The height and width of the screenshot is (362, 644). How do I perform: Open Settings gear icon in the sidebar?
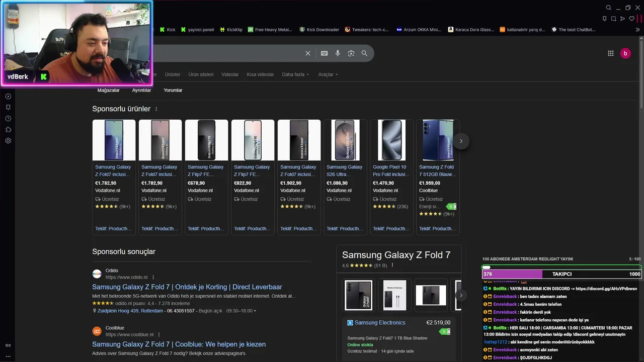pyautogui.click(x=8, y=141)
